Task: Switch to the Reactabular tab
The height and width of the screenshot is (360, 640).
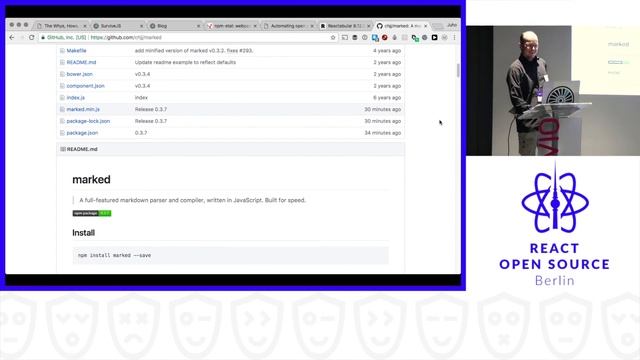Action: [x=345, y=26]
